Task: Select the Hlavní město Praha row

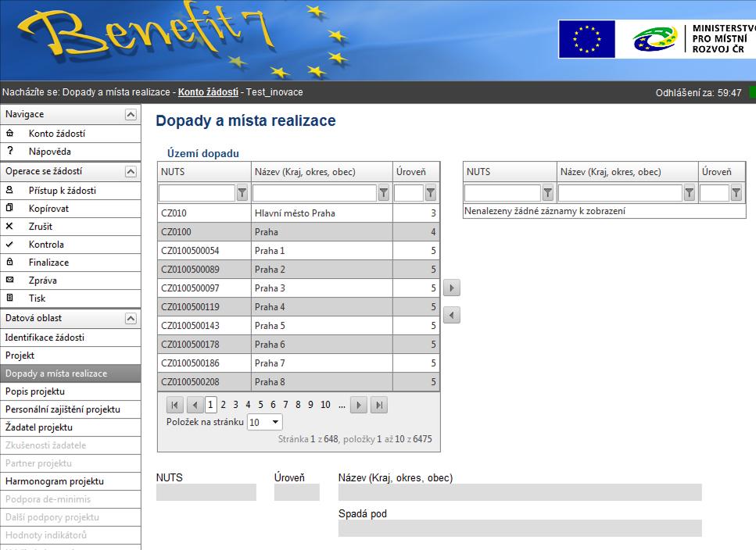Action: [x=299, y=212]
